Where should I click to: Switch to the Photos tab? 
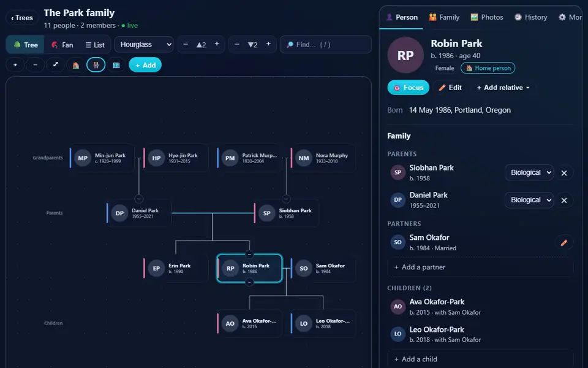(487, 17)
